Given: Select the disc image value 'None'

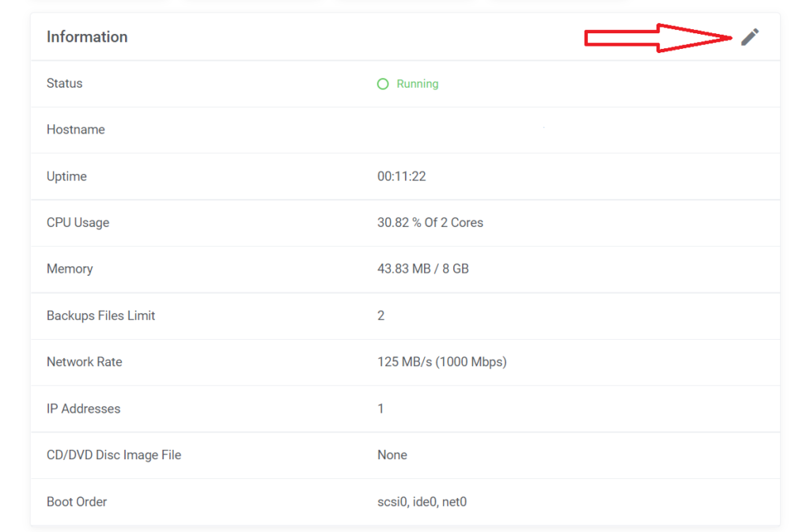Looking at the screenshot, I should coord(392,455).
